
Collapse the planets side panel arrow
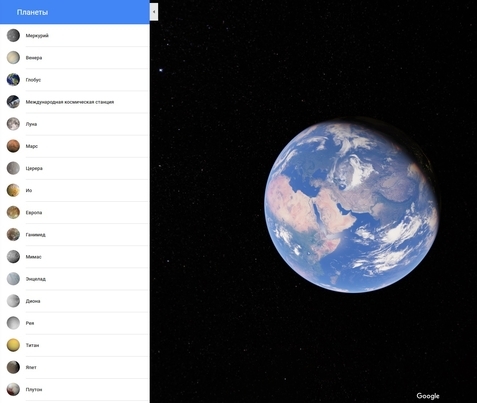pyautogui.click(x=154, y=12)
